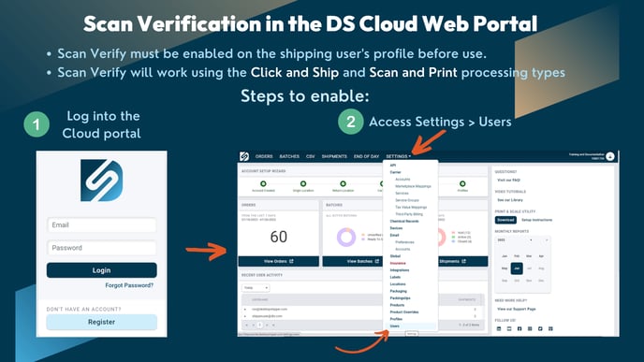
Task: Select Jan in monthly reports calendar
Action: coord(505,256)
